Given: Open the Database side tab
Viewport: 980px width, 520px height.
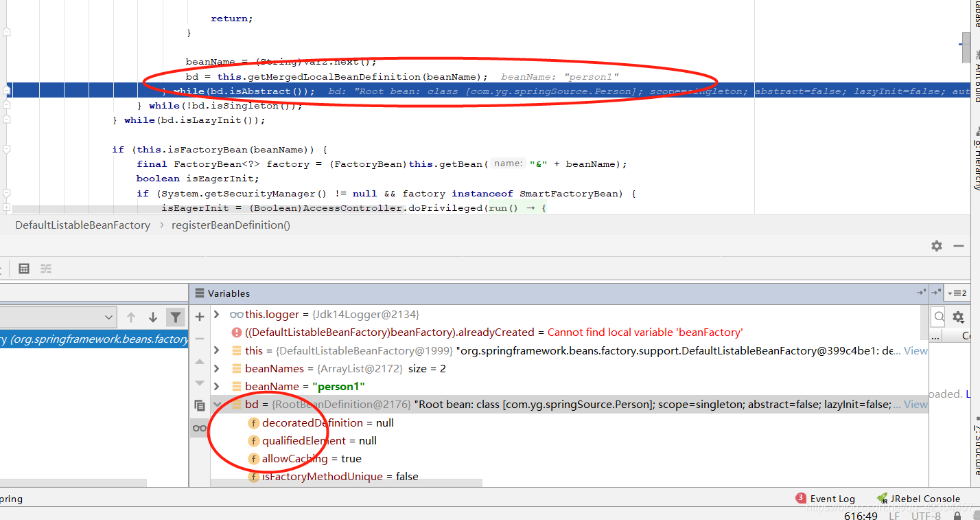Looking at the screenshot, I should [976, 12].
